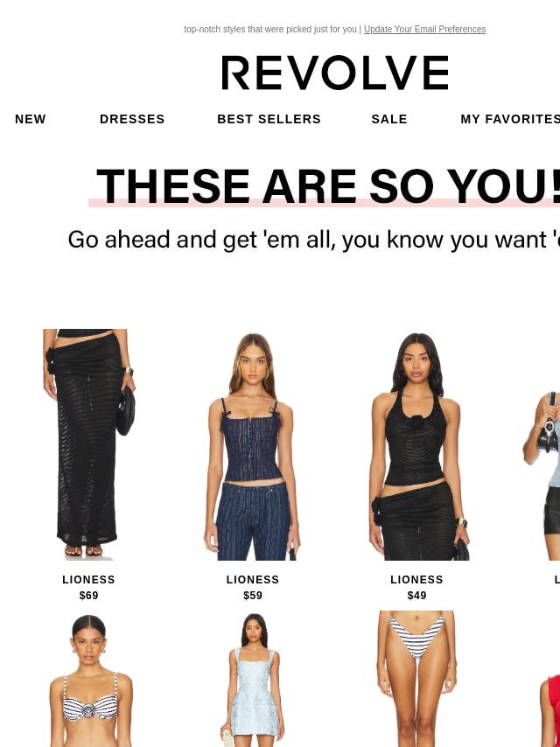Image resolution: width=560 pixels, height=747 pixels.
Task: Open the striped bikini bottom product image
Action: coord(416,679)
